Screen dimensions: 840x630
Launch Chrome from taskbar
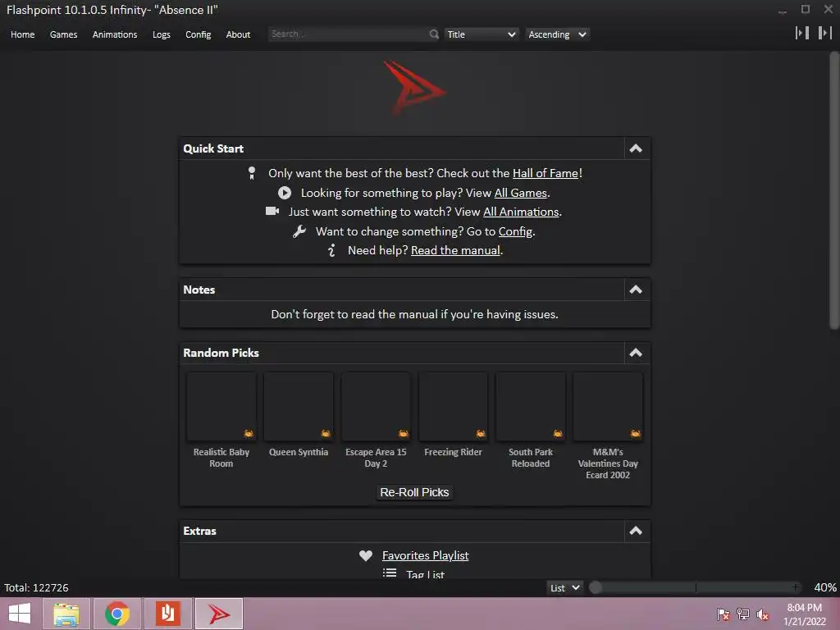pyautogui.click(x=117, y=614)
